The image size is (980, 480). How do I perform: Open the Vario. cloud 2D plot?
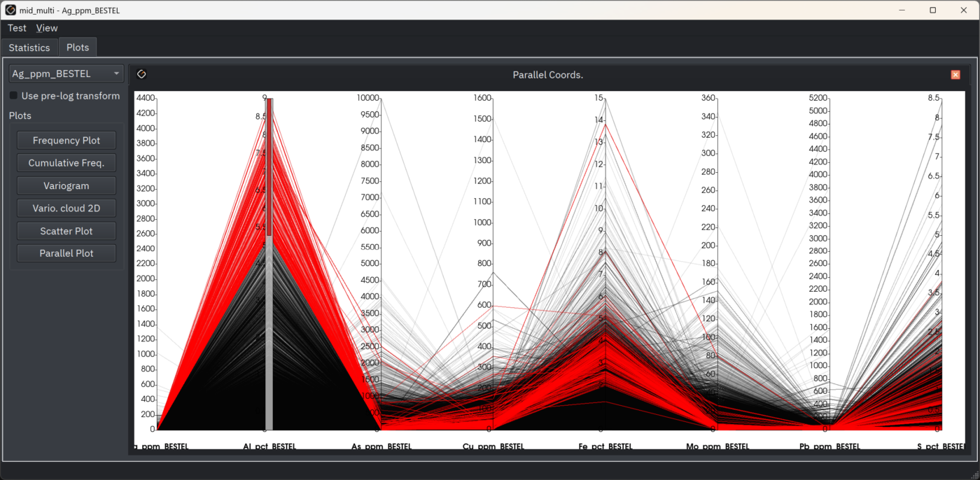coord(66,209)
